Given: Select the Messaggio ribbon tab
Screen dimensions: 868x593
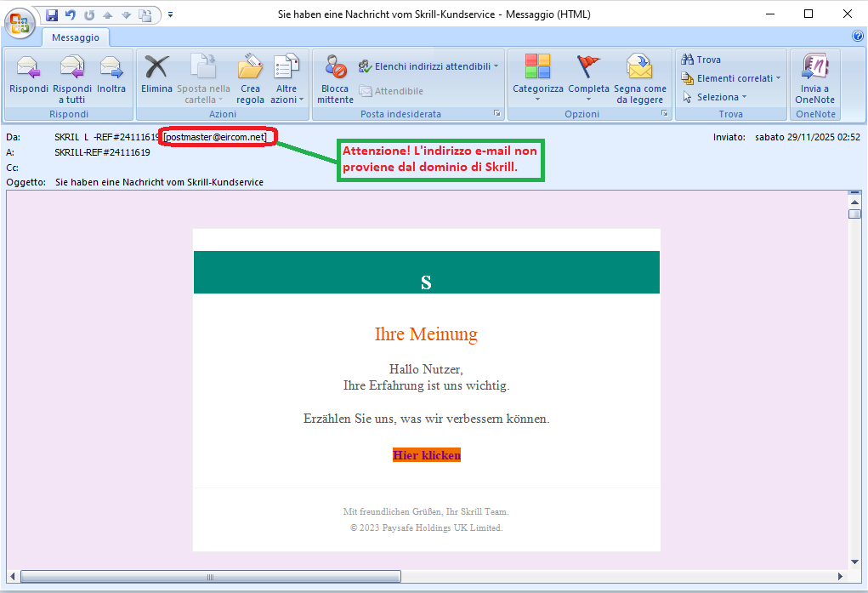Looking at the screenshot, I should (x=76, y=37).
